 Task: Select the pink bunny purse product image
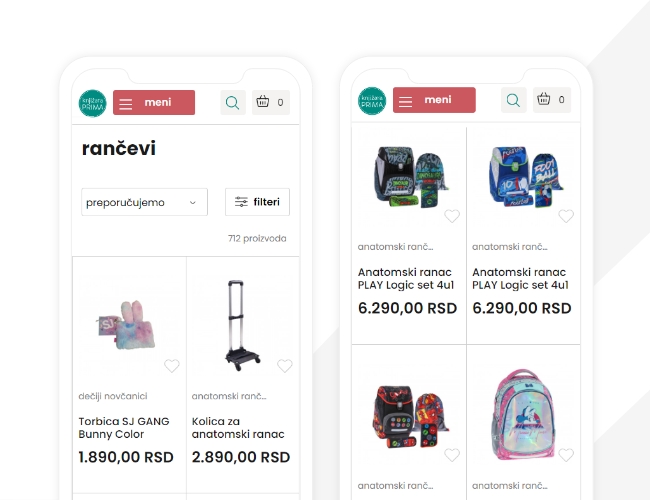click(127, 325)
